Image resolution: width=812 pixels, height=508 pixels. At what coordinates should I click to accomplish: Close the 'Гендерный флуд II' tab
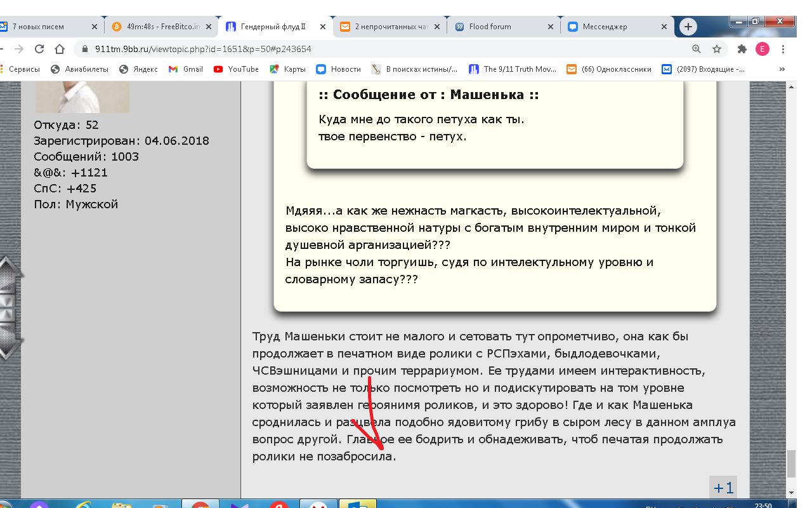[x=323, y=27]
